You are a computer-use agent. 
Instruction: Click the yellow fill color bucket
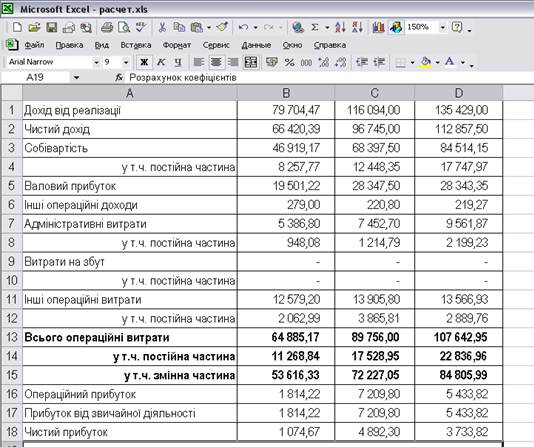[426, 62]
